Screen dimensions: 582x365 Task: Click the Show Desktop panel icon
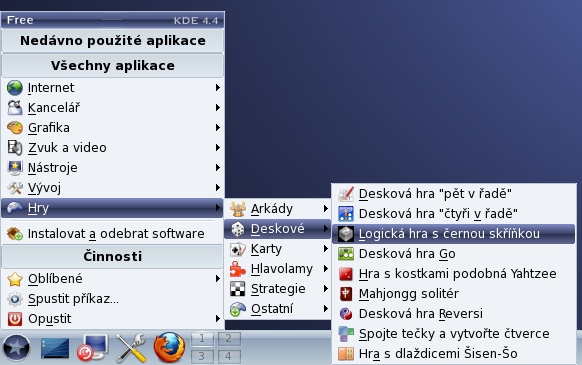[55, 348]
